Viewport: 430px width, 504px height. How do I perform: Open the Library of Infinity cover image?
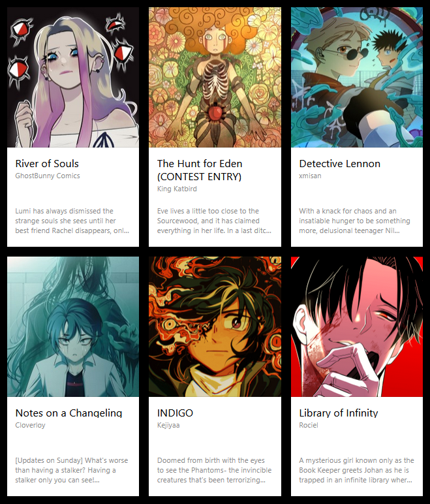coord(357,326)
